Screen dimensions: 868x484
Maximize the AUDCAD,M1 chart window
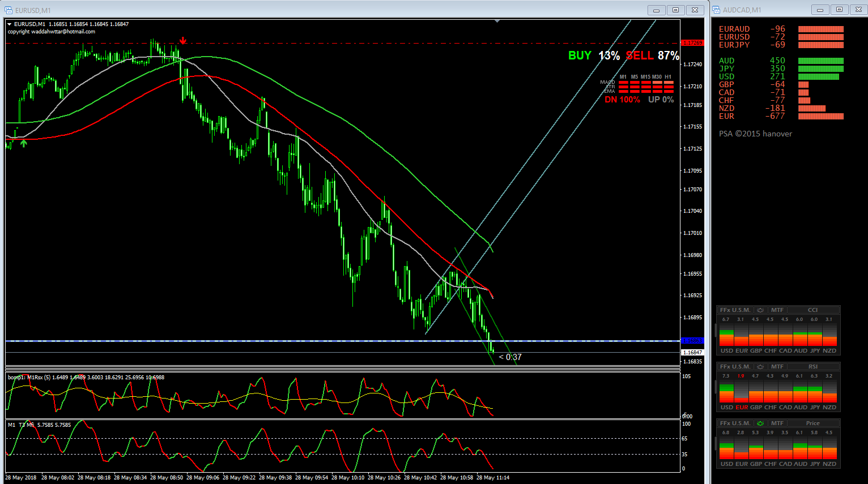click(x=839, y=10)
